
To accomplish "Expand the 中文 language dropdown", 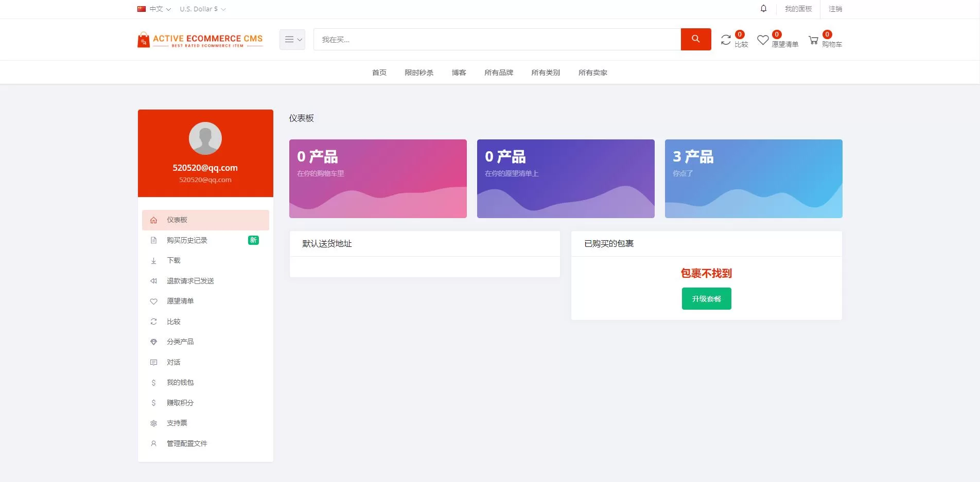I will pyautogui.click(x=154, y=9).
